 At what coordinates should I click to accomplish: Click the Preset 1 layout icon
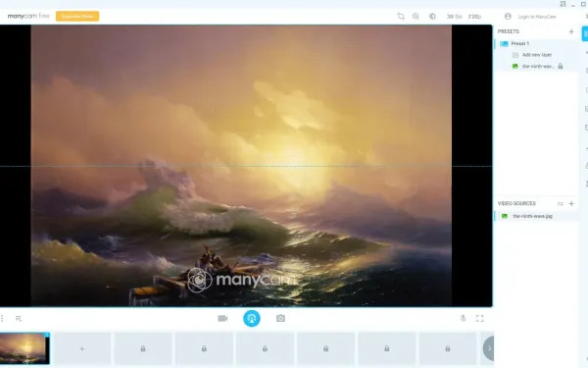click(x=504, y=44)
